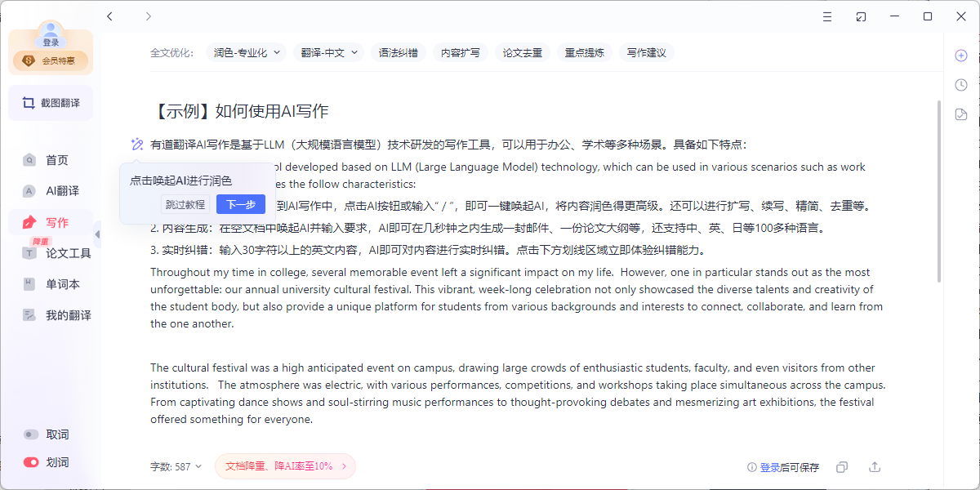Collapse the left sidebar with arrow handle
Viewport: 980px width, 490px height.
point(97,234)
